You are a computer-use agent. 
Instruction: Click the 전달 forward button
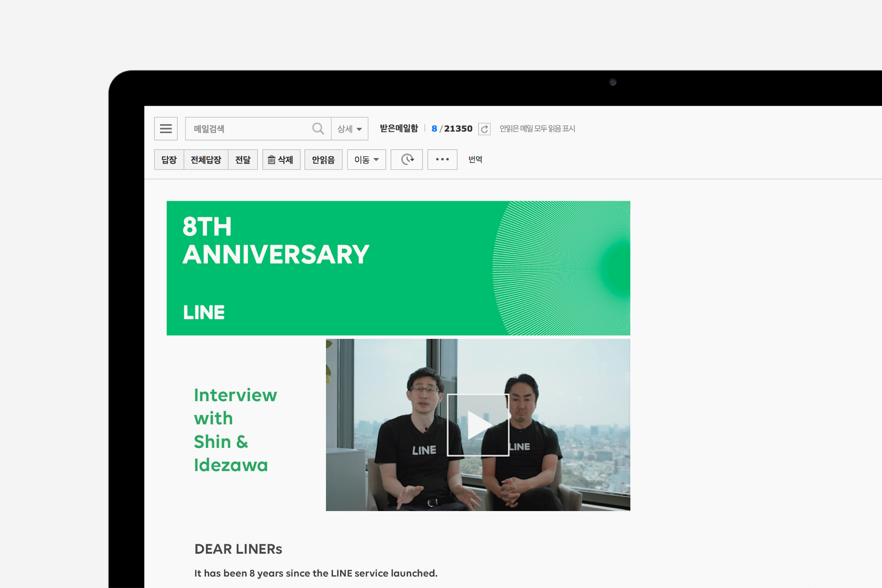coord(243,160)
